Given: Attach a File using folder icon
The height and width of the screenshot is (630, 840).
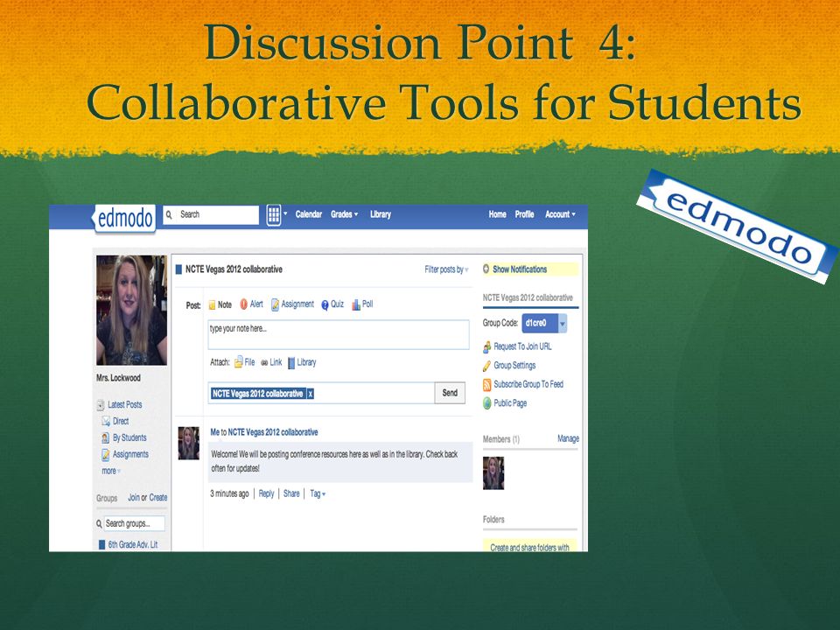Looking at the screenshot, I should tap(238, 362).
